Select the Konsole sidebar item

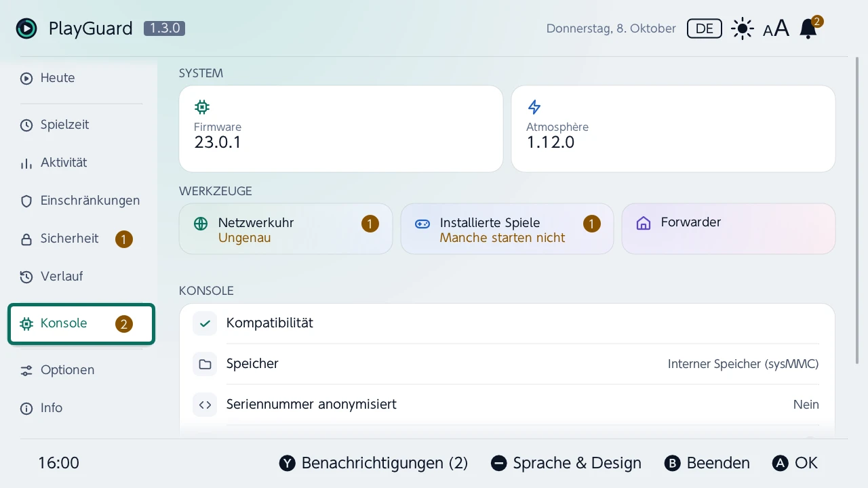(x=81, y=324)
